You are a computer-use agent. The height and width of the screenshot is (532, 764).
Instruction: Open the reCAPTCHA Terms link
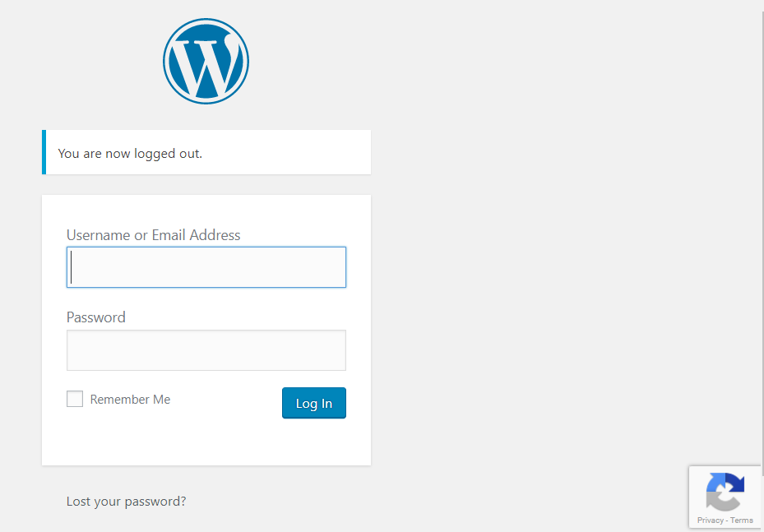click(742, 520)
